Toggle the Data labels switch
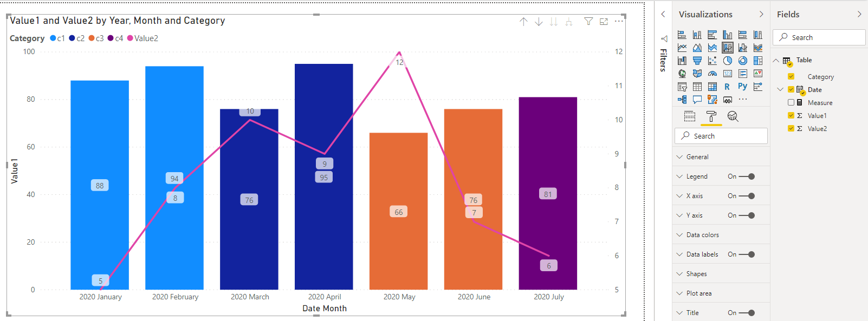The image size is (868, 321). tap(747, 254)
